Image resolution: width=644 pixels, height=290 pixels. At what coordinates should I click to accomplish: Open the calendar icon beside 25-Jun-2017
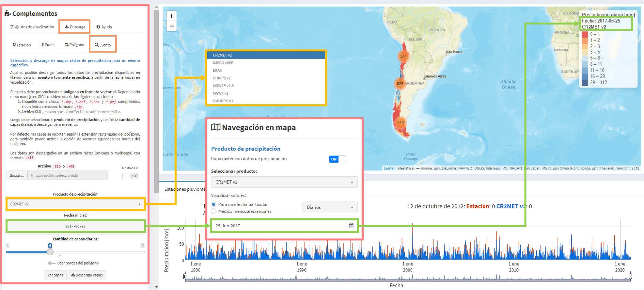[x=351, y=226]
